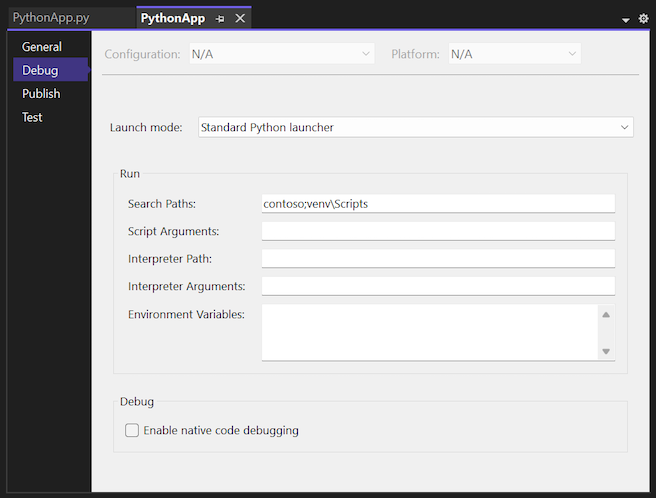
Task: Click the Interpreter Arguments input box
Action: (438, 287)
